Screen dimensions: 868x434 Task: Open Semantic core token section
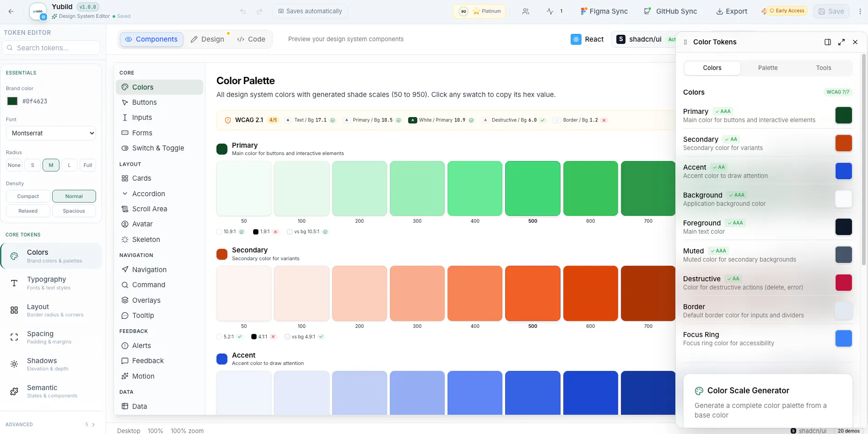[x=51, y=391]
